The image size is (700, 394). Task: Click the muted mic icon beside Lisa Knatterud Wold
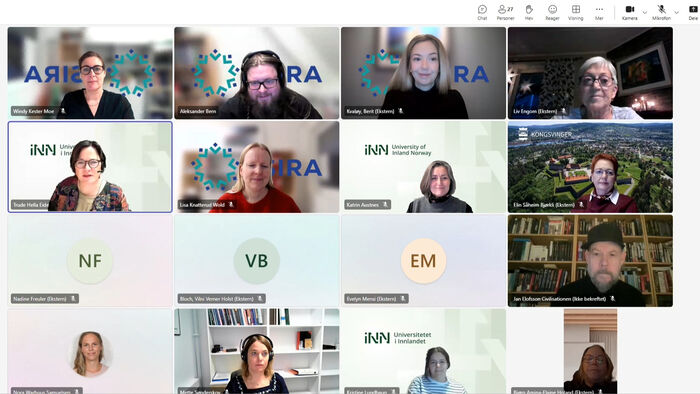point(231,204)
